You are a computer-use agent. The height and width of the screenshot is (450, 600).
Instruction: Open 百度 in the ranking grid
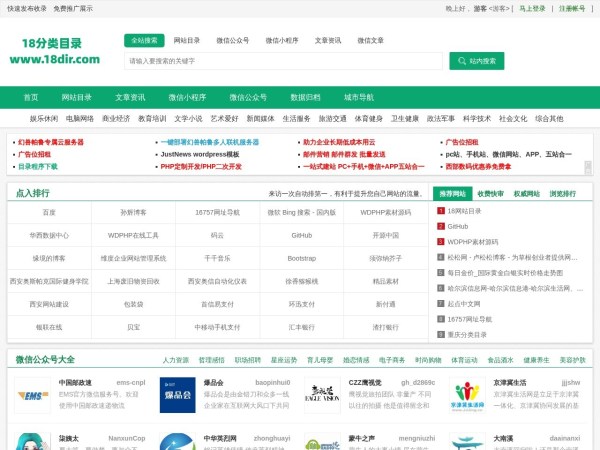pos(49,212)
